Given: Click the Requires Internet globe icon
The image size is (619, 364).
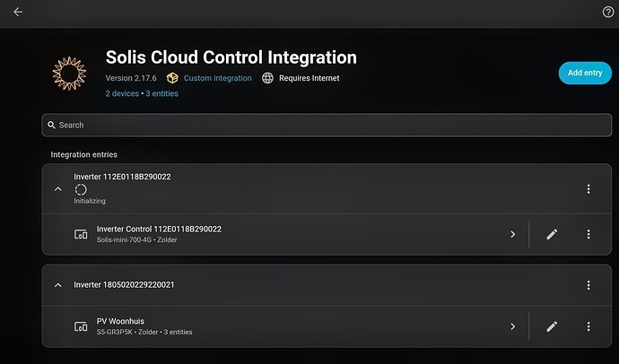Looking at the screenshot, I should [267, 78].
